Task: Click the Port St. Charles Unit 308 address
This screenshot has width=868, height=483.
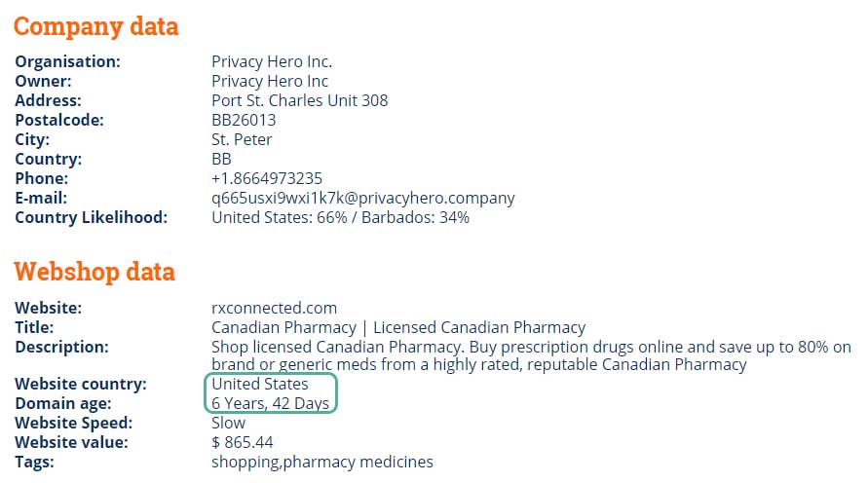Action: click(x=299, y=100)
